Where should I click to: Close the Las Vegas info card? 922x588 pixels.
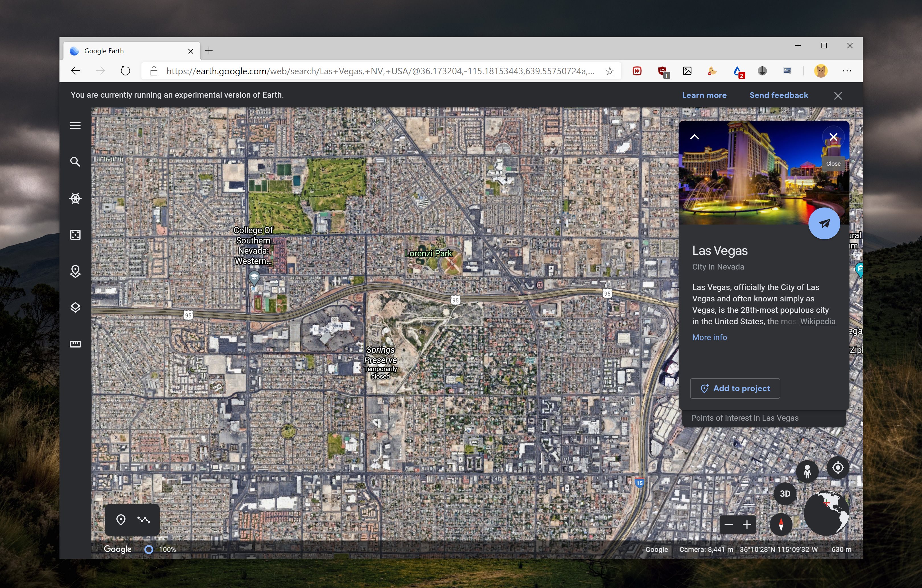pos(833,137)
